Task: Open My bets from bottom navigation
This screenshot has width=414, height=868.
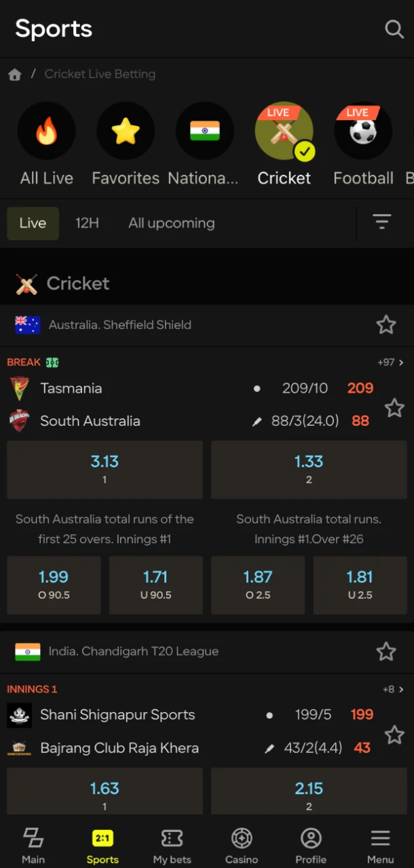Action: click(x=172, y=844)
